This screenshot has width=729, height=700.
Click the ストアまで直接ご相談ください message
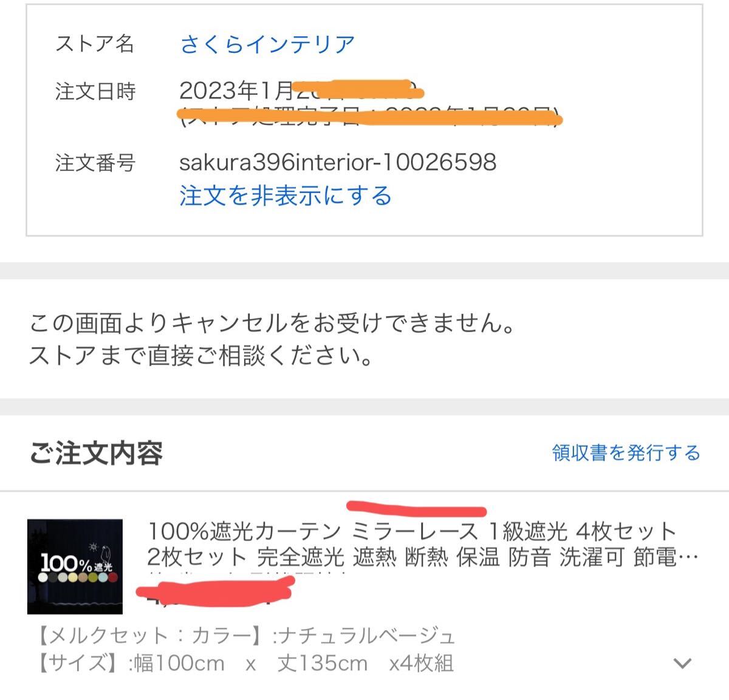202,356
